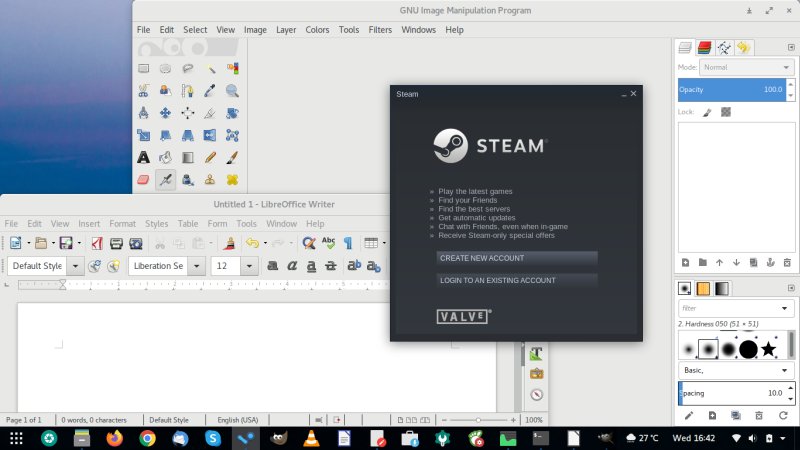The height and width of the screenshot is (450, 800).
Task: Toggle Superscript in Writer formatting bar
Action: [354, 266]
